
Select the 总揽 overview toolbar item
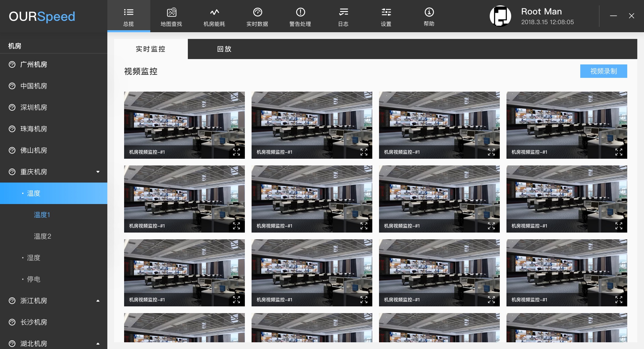[x=128, y=16]
